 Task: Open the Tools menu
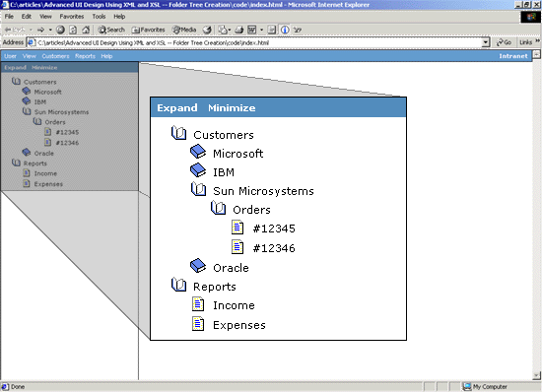coord(99,16)
